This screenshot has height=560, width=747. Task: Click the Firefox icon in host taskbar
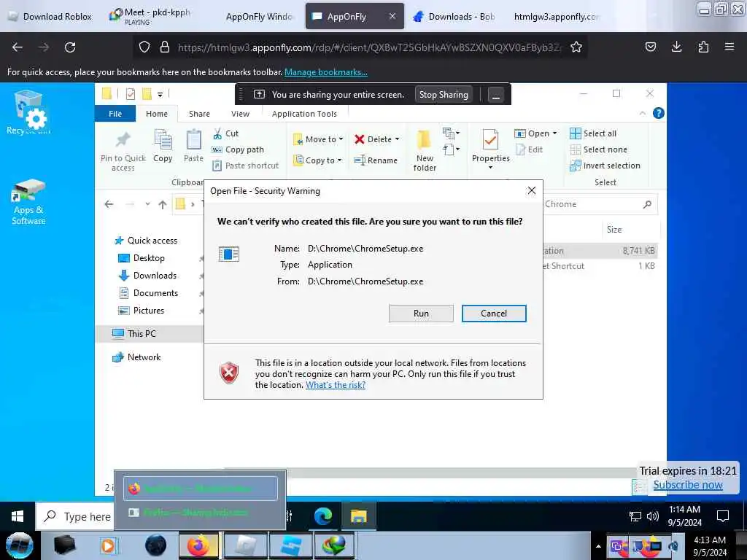click(198, 546)
